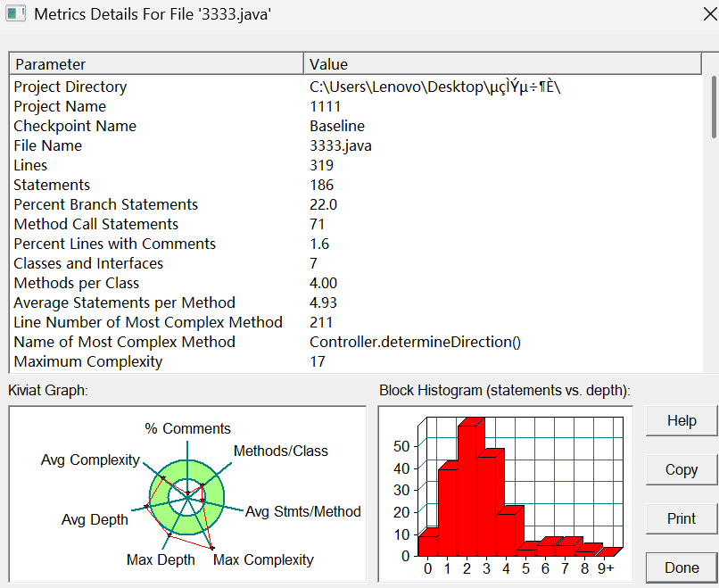The image size is (719, 588).
Task: Click the 'Avg Complexity' Kiviat label
Action: (x=90, y=460)
